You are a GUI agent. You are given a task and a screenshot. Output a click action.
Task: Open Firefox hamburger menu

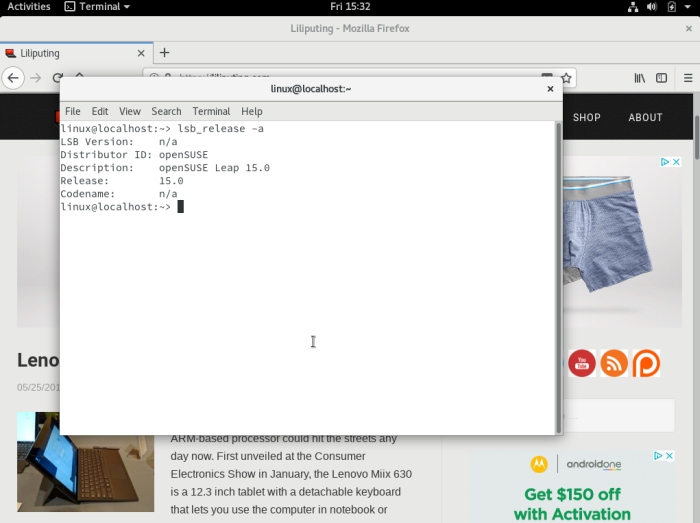687,78
